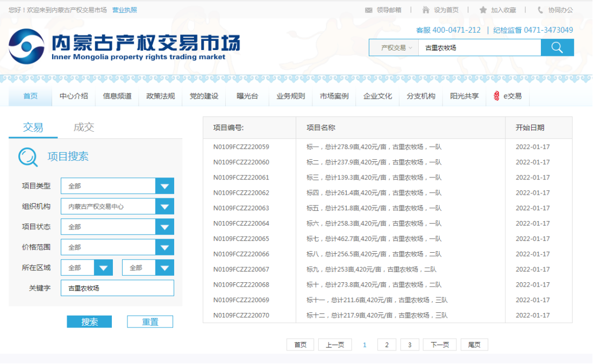Expand the 价格范围 dropdown
The width and height of the screenshot is (593, 364).
pyautogui.click(x=165, y=247)
